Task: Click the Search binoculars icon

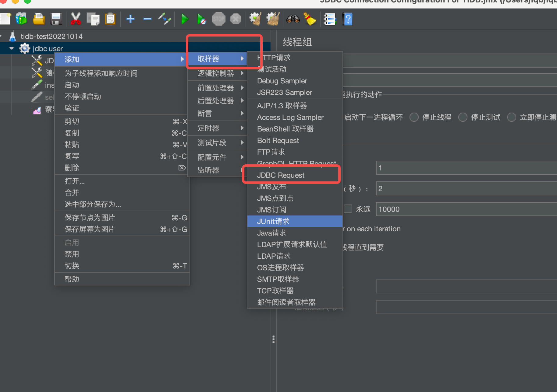Action: tap(293, 19)
